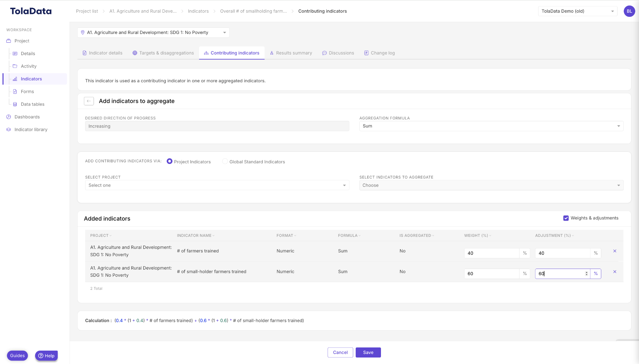
Task: Open the BL user avatar menu
Action: (629, 11)
